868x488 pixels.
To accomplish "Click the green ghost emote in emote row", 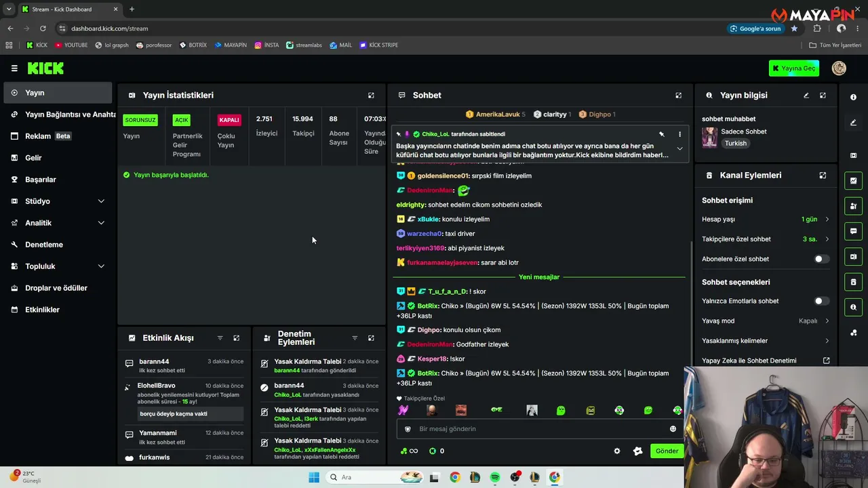I will [x=561, y=410].
